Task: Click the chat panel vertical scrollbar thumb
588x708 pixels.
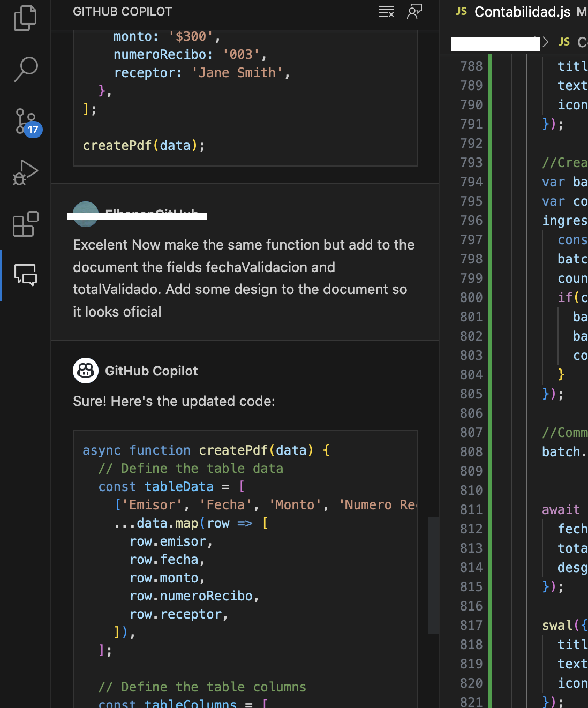Action: click(x=434, y=576)
